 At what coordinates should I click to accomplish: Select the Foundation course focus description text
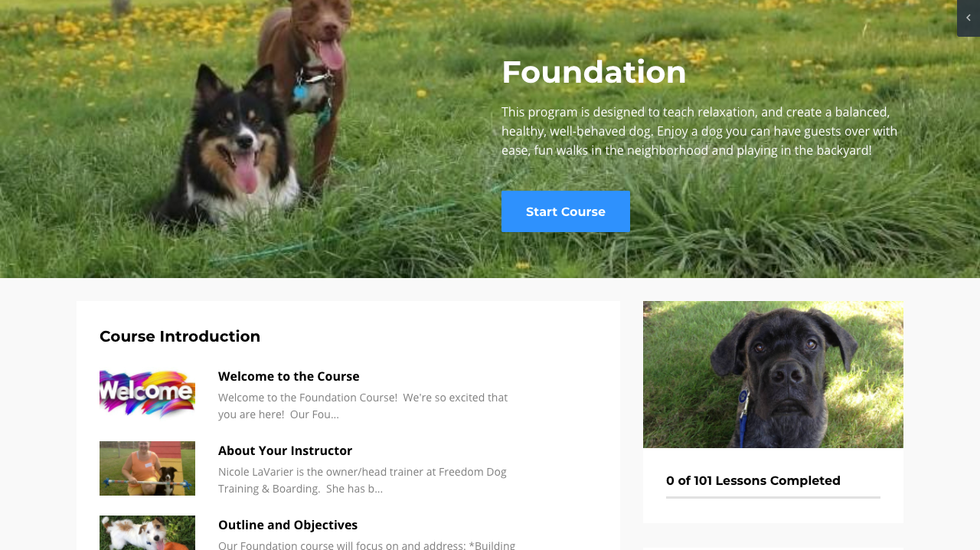[367, 544]
